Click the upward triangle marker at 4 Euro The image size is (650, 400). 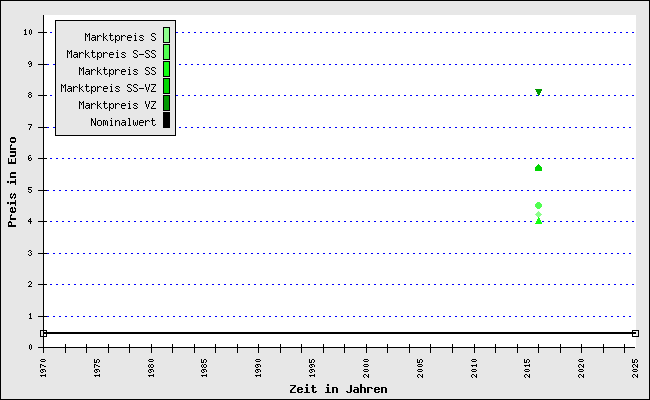click(x=539, y=220)
